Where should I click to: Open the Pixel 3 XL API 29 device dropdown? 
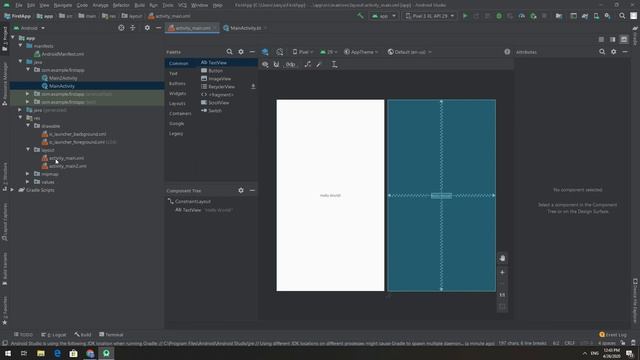(430, 16)
